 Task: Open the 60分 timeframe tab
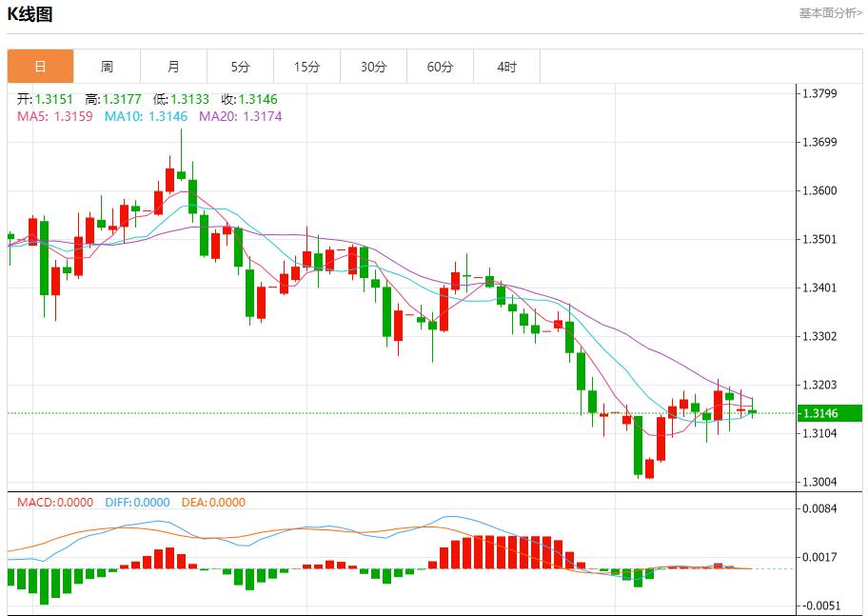[440, 67]
